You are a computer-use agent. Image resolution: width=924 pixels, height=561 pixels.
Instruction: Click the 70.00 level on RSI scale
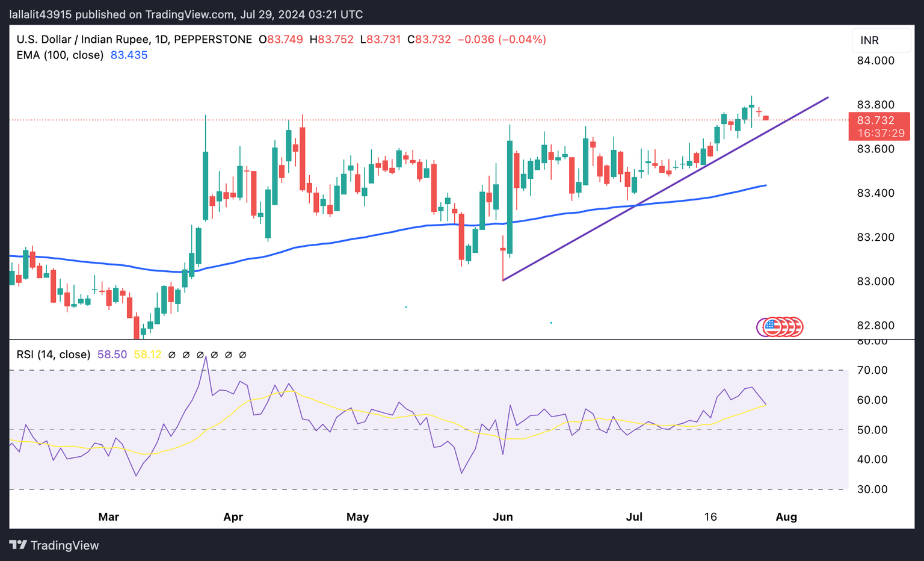pos(872,370)
